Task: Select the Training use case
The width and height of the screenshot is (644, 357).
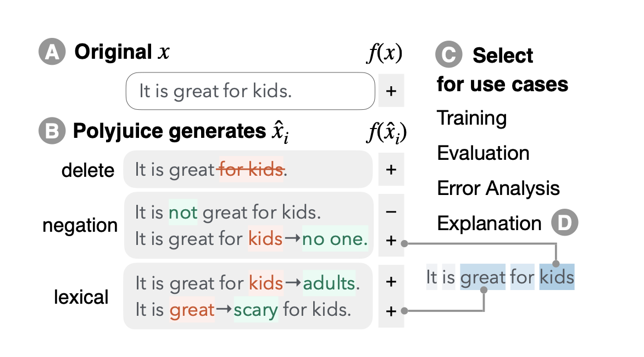Action: 471,118
